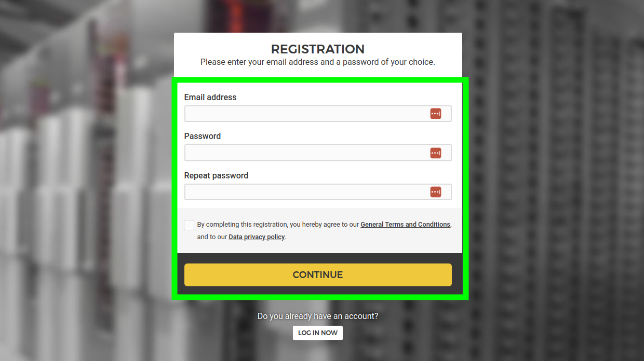Click the Repeat password label
The height and width of the screenshot is (361, 644).
point(216,175)
